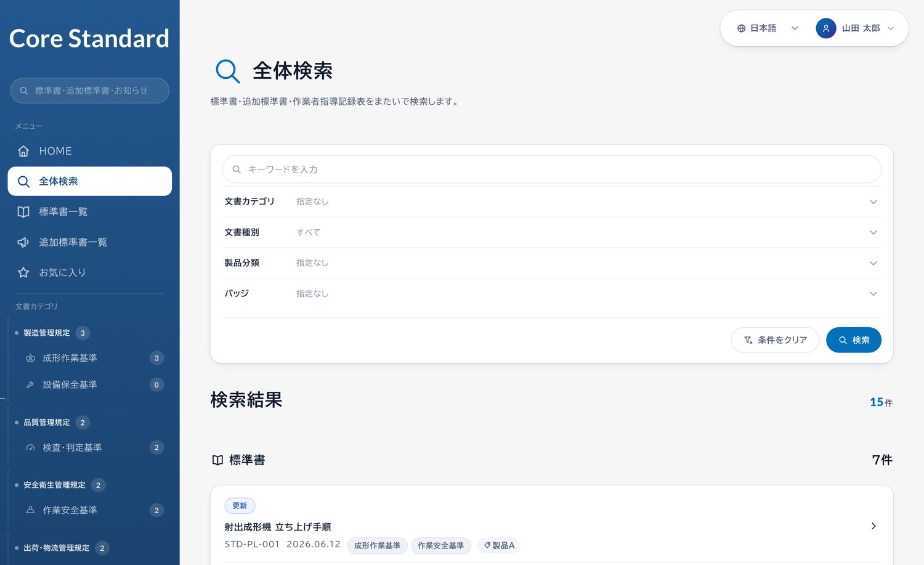924x565 pixels.
Task: Click the 15件 result count
Action: tap(881, 402)
